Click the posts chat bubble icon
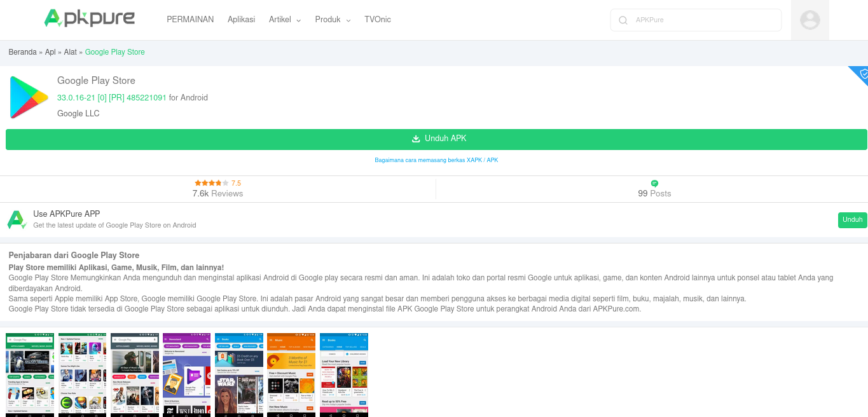 pos(654,184)
